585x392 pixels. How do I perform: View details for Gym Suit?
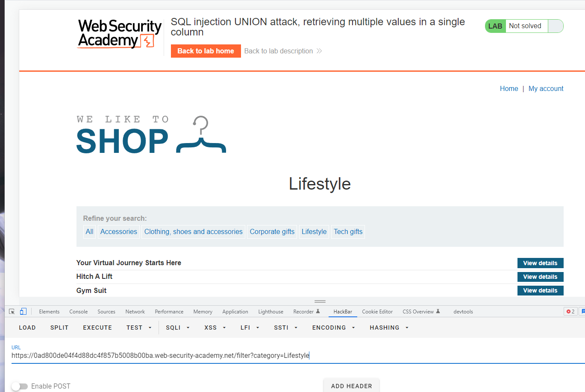pos(540,290)
